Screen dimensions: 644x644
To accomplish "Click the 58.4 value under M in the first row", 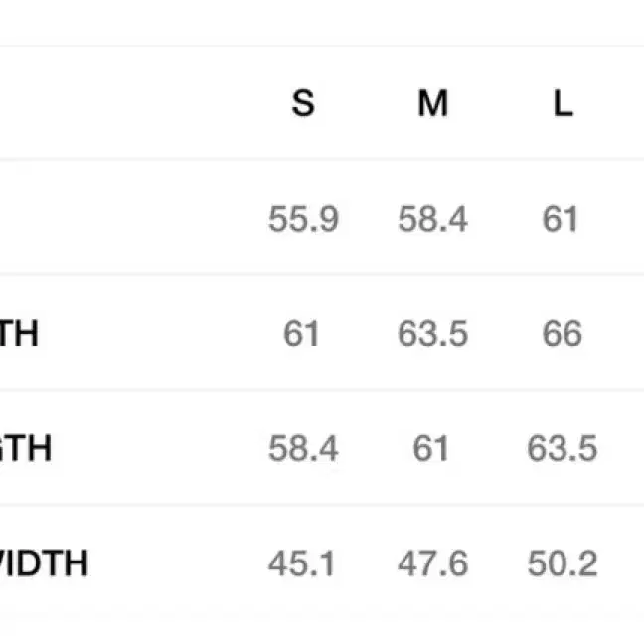I will (432, 219).
